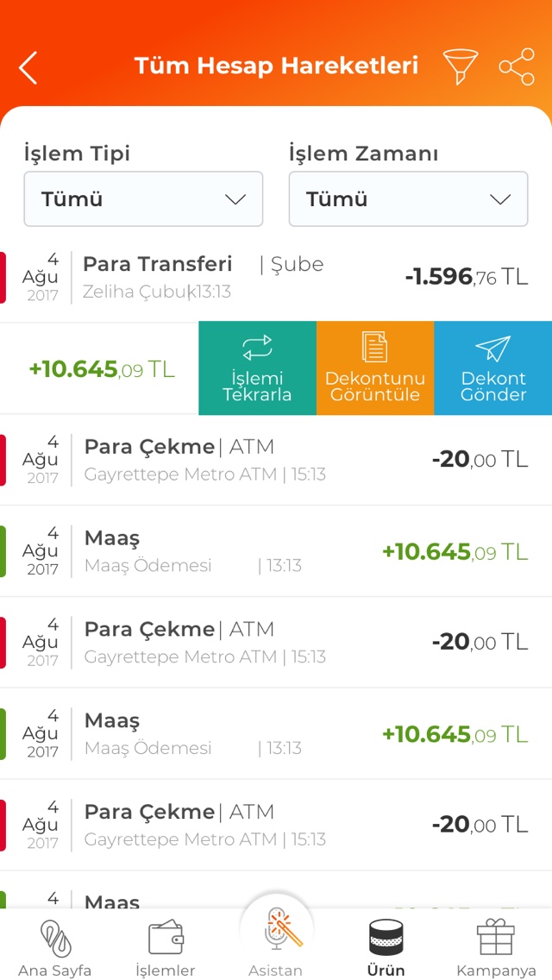Tap the İşlemi Tekrarla button label

(x=257, y=386)
